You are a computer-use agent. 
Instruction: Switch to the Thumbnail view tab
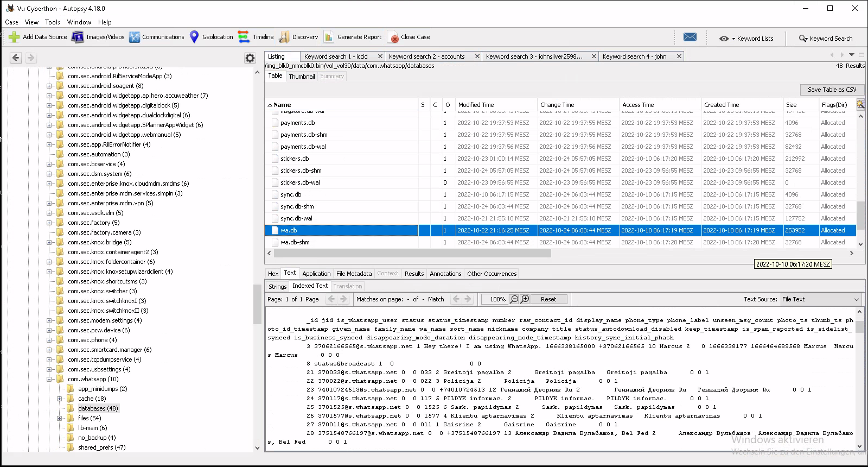(x=302, y=77)
